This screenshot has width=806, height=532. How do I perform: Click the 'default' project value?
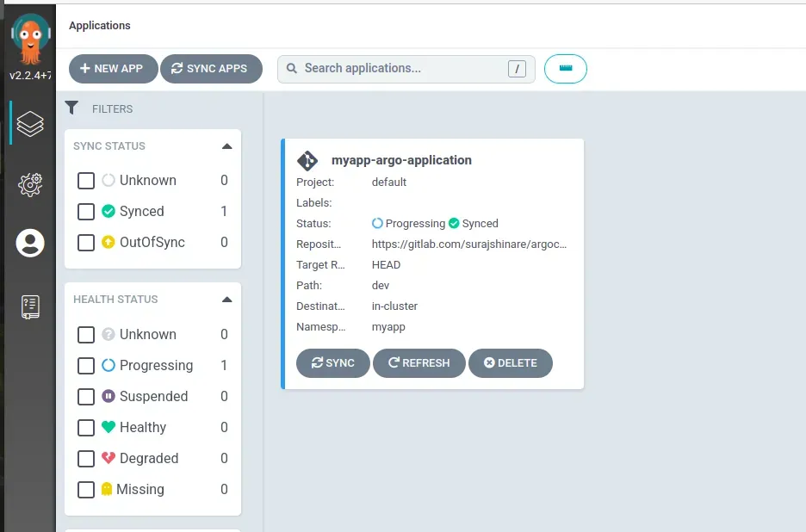(x=389, y=182)
